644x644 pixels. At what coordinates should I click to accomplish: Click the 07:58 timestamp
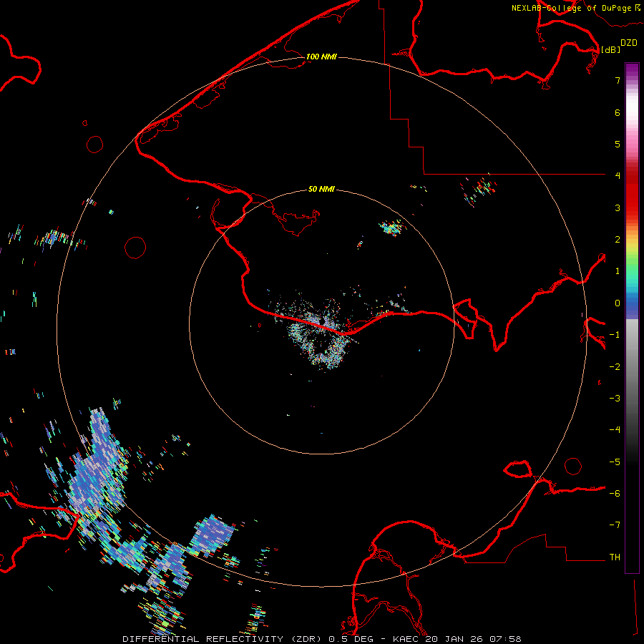pos(505,639)
